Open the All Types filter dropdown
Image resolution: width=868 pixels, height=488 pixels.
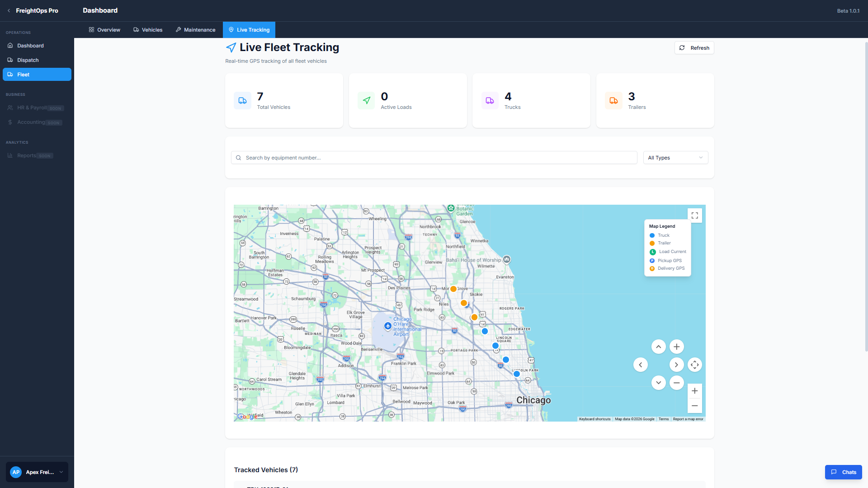(675, 158)
